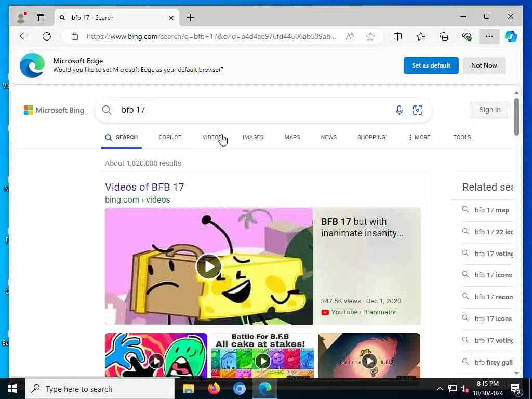The image size is (532, 399).
Task: View site information lock icon
Action: (75, 36)
